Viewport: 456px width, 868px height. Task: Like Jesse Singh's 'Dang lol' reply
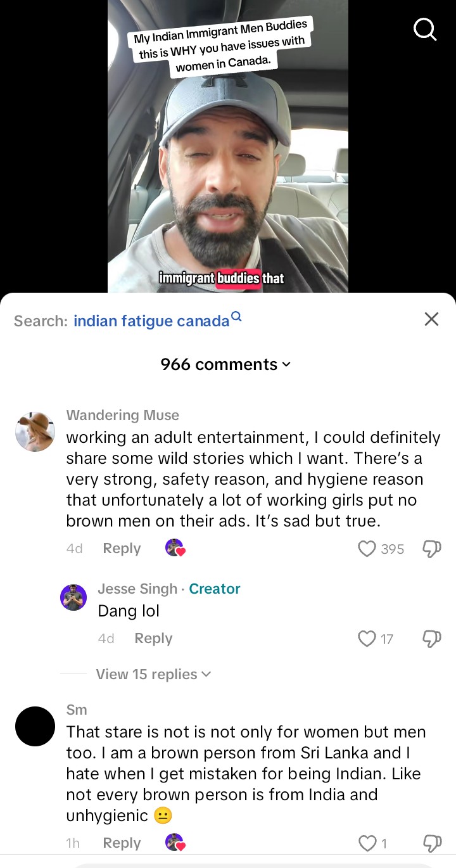coord(367,639)
